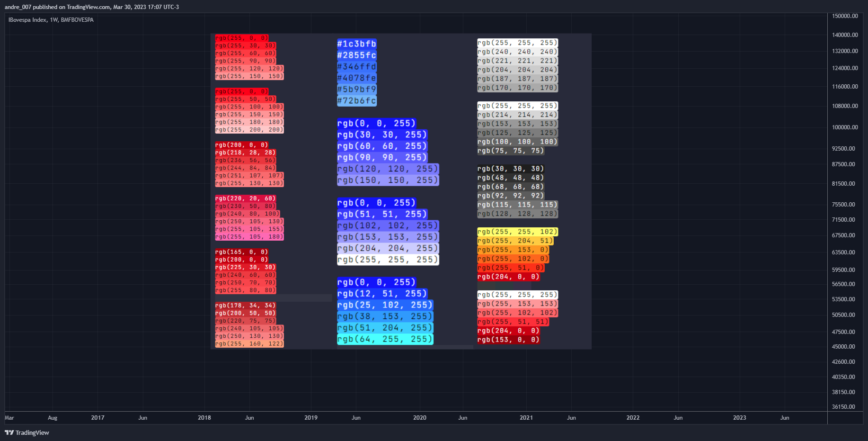The image size is (868, 441).
Task: Click the rgb(165, 0, 0) dark red label
Action: (x=242, y=252)
